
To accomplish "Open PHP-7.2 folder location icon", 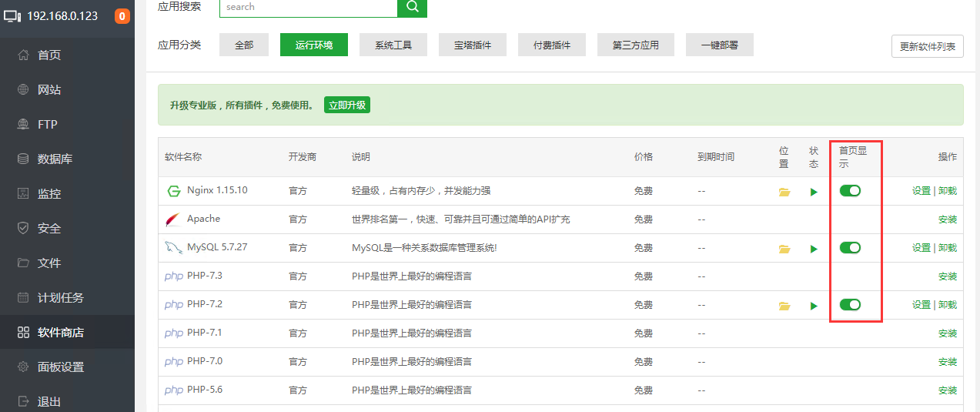I will (784, 306).
